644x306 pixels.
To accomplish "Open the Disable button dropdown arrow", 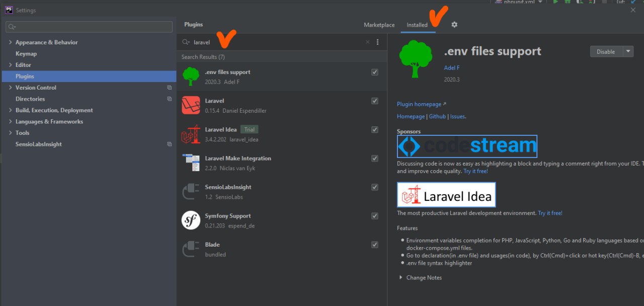I will 628,51.
